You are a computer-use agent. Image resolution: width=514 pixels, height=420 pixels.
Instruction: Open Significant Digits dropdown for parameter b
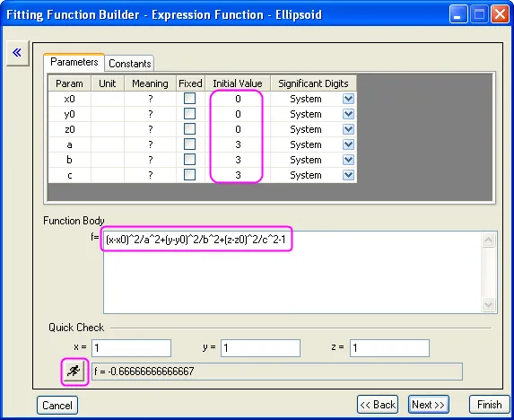coord(348,160)
